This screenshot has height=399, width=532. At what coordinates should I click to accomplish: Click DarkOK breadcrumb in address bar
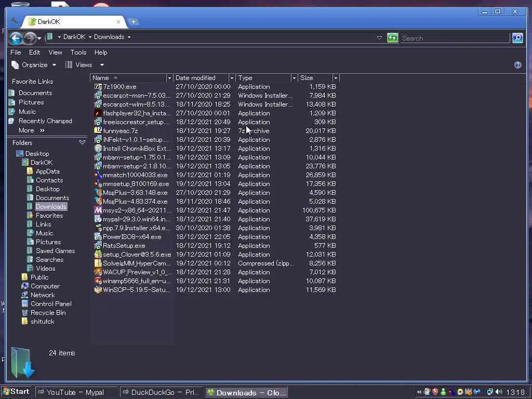coord(74,37)
